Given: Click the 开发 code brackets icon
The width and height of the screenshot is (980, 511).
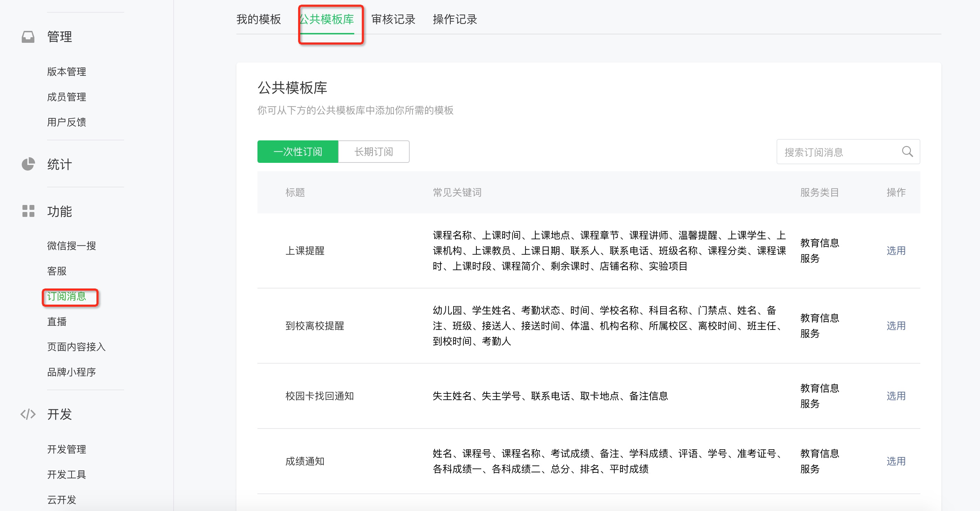Looking at the screenshot, I should pyautogui.click(x=28, y=414).
